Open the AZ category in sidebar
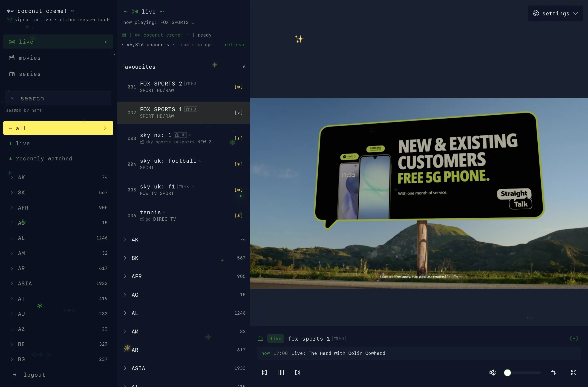 click(x=58, y=329)
